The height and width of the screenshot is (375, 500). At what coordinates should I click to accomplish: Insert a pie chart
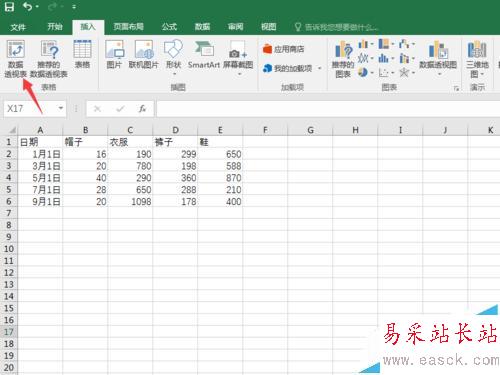point(363,72)
